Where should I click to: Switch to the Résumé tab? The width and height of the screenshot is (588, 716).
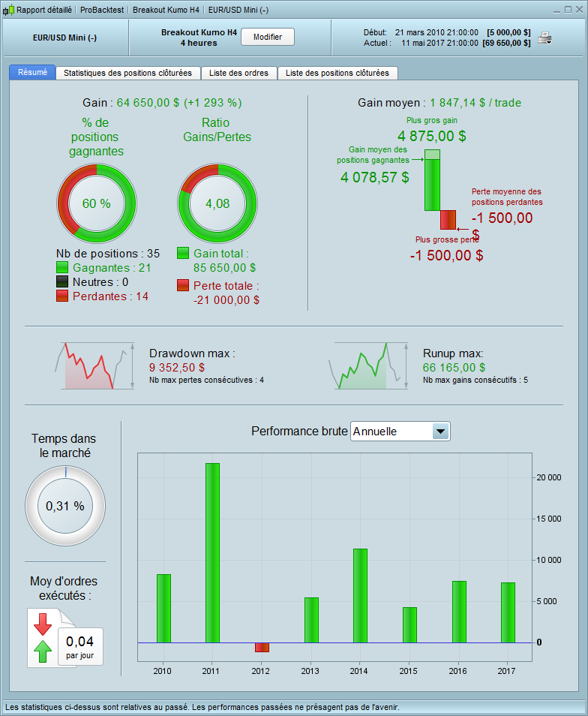32,72
